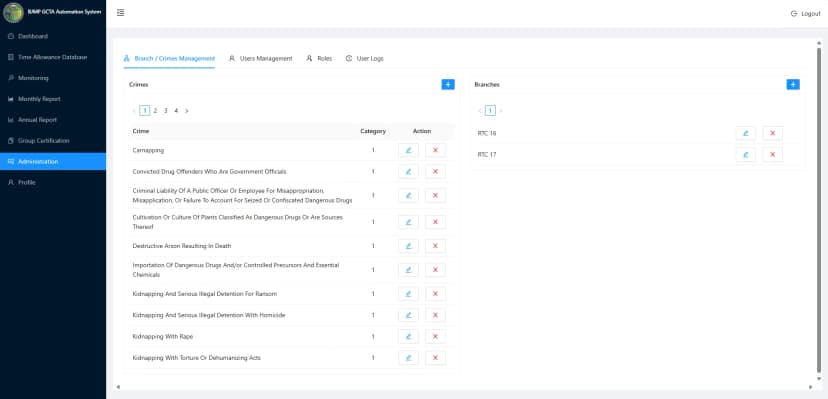Edit Convicted Drug Offenders crime entry

408,172
